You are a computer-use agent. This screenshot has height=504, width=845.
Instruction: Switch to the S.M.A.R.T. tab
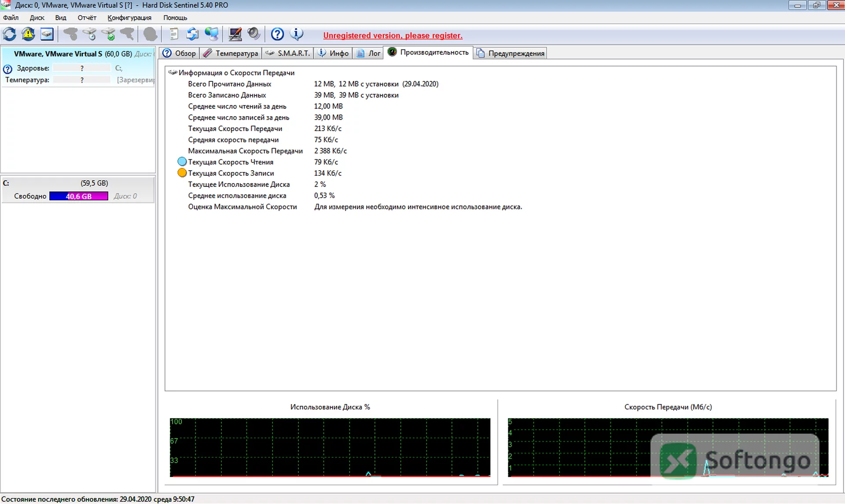click(288, 53)
